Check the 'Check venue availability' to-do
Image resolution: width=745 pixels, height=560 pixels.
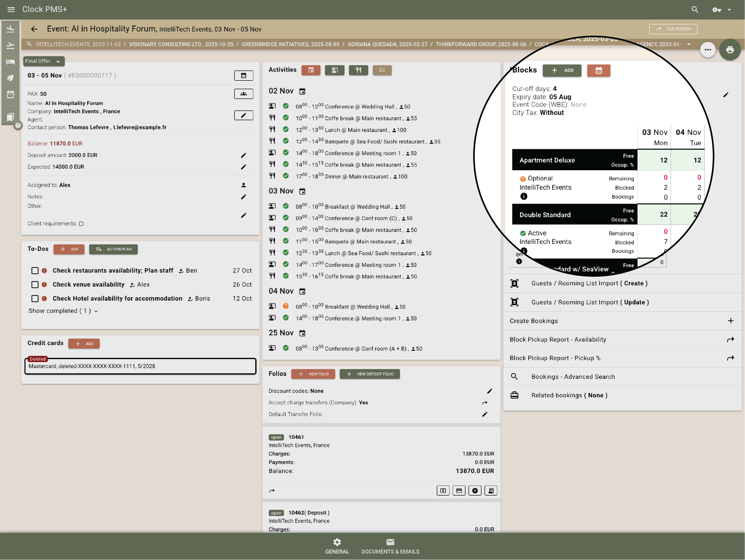click(x=35, y=285)
